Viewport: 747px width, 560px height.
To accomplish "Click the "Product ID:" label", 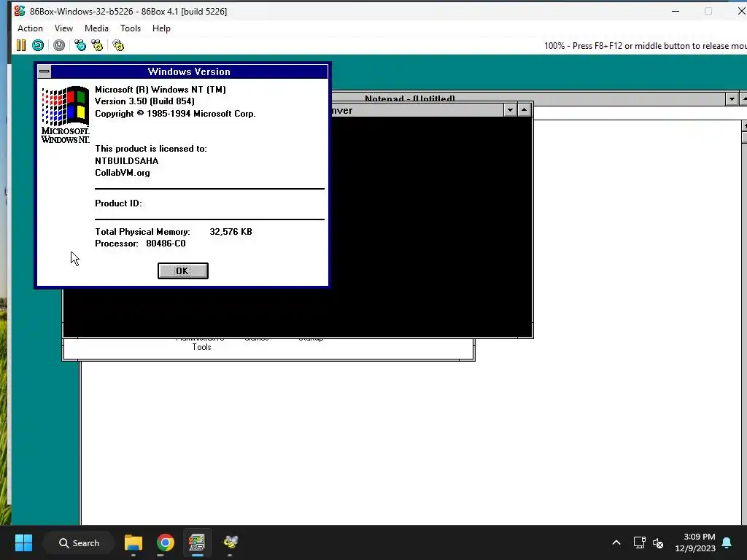I will tap(118, 203).
